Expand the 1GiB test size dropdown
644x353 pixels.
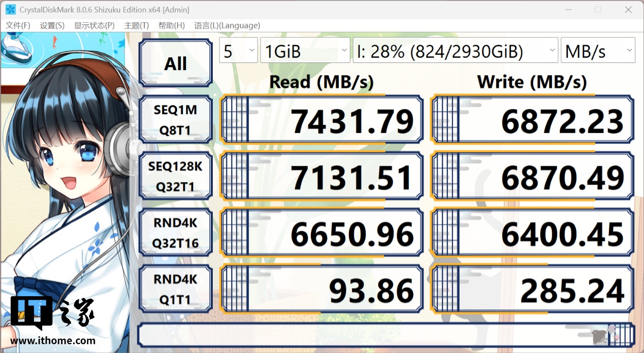pyautogui.click(x=305, y=51)
